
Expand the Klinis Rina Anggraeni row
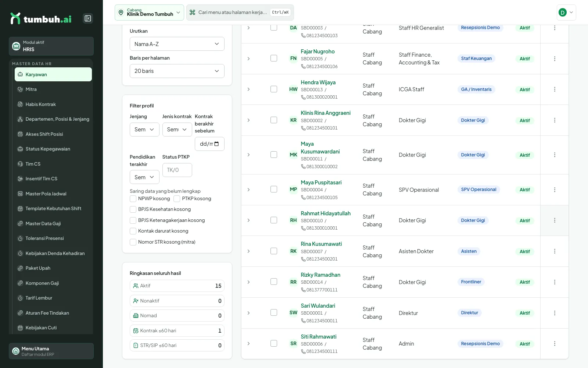tap(248, 120)
